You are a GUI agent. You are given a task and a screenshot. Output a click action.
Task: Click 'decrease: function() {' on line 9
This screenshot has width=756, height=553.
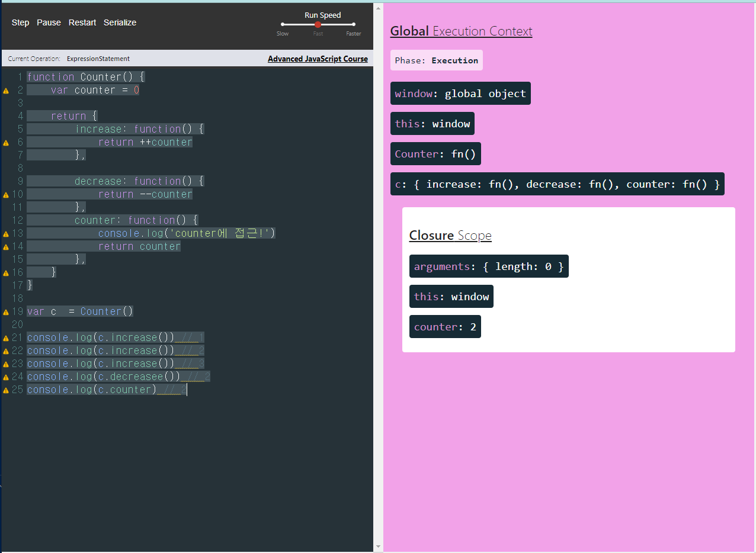139,181
